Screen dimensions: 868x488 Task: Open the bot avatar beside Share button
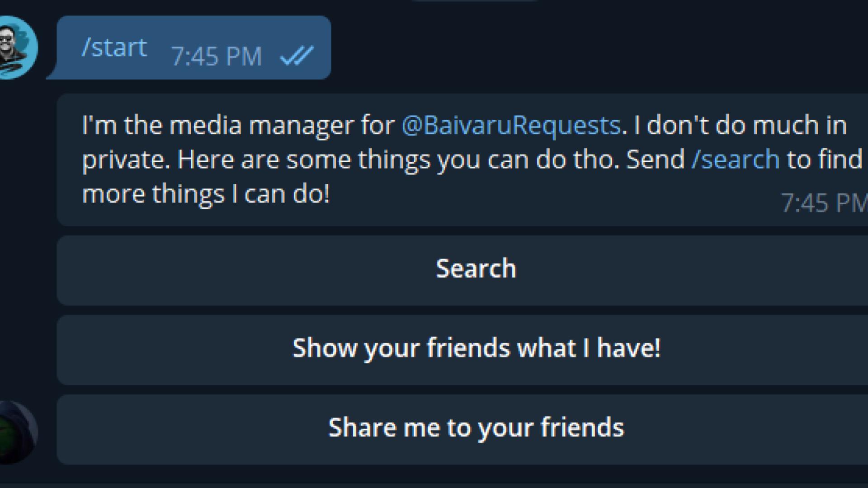[x=17, y=432]
